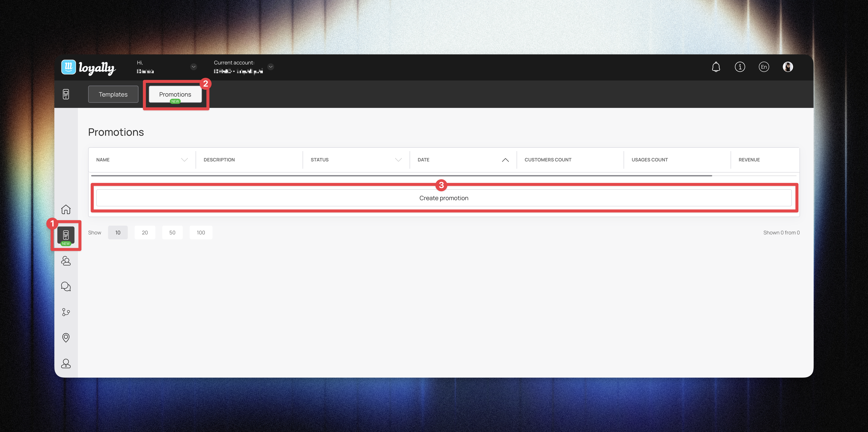Click the Loyally logo
The height and width of the screenshot is (432, 868).
pos(88,67)
